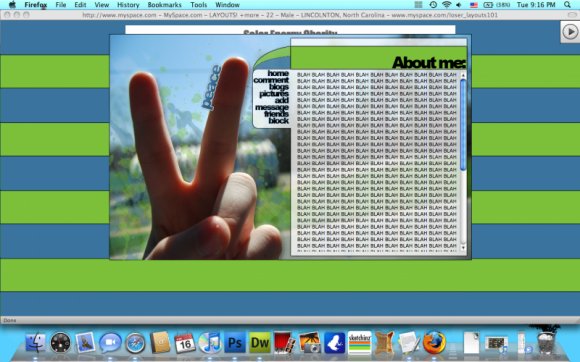Click the Wi-Fi status icon
The width and height of the screenshot is (580, 362).
coord(446,5)
